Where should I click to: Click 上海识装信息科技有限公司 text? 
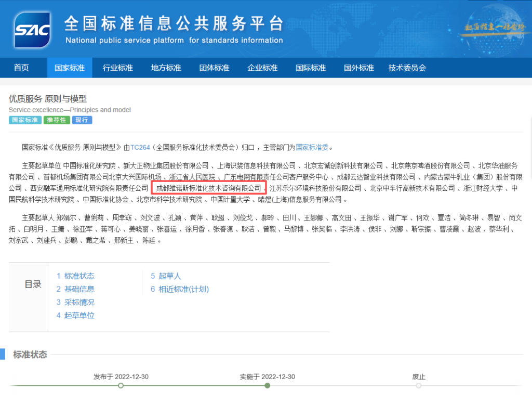[x=257, y=166]
